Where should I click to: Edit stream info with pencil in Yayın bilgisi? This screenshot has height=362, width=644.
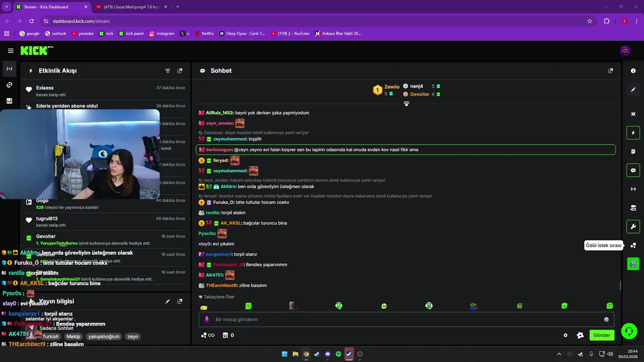point(168,302)
